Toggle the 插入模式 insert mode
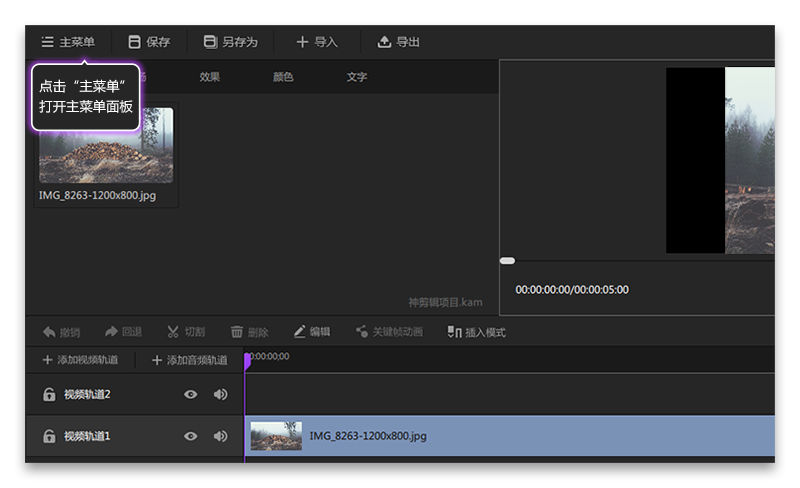This screenshot has height=488, width=800. point(454,332)
